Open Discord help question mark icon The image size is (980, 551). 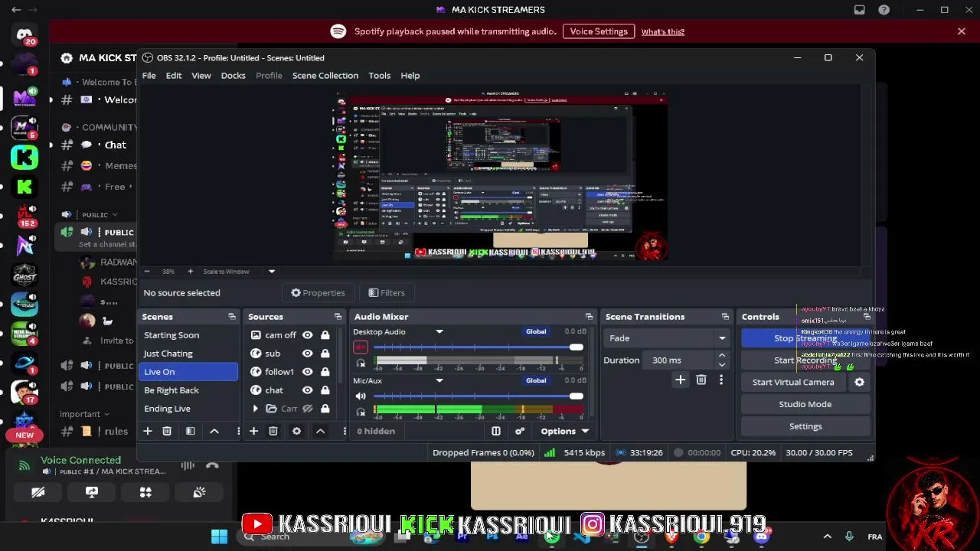point(884,10)
